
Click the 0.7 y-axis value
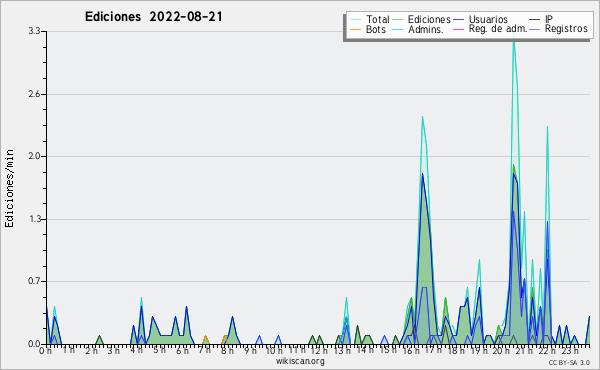tap(35, 281)
